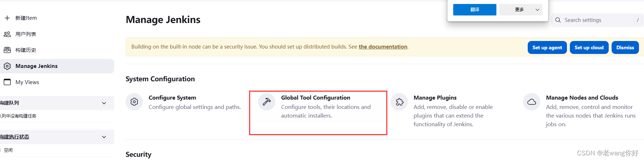Focus the Search settings field

pos(598,20)
